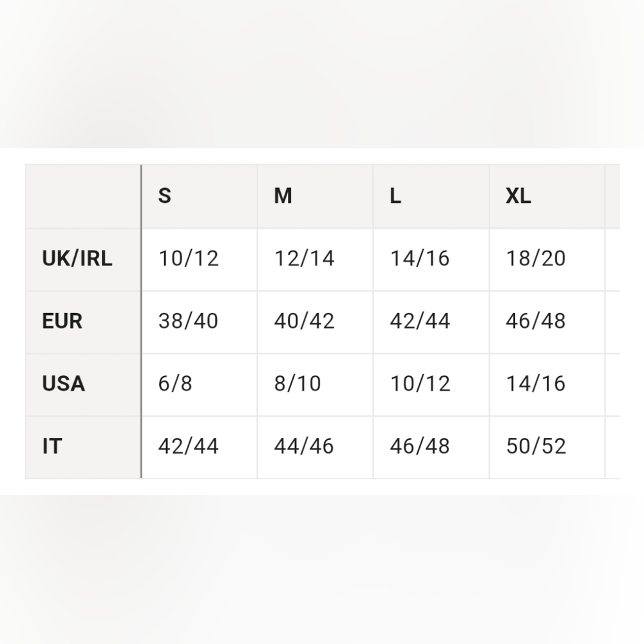The image size is (644, 644).
Task: Select EUR 40/42 cell under M
Action: tap(316, 322)
